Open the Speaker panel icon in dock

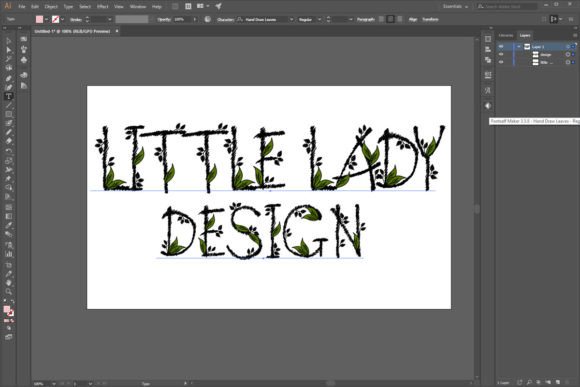pyautogui.click(x=488, y=106)
